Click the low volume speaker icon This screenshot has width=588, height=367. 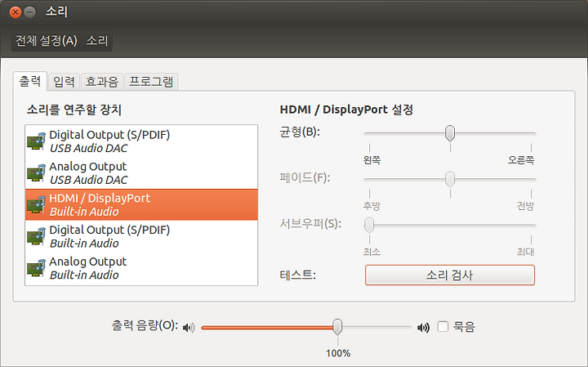tap(189, 328)
